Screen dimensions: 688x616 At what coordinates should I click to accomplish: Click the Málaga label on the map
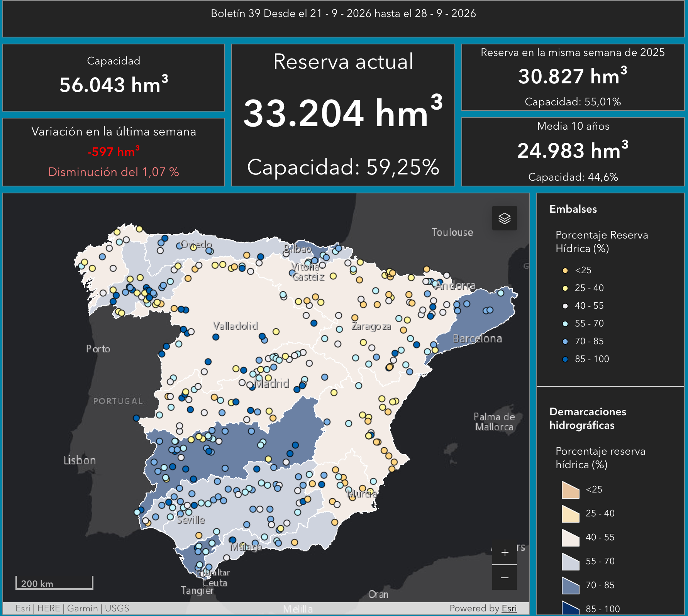[246, 547]
